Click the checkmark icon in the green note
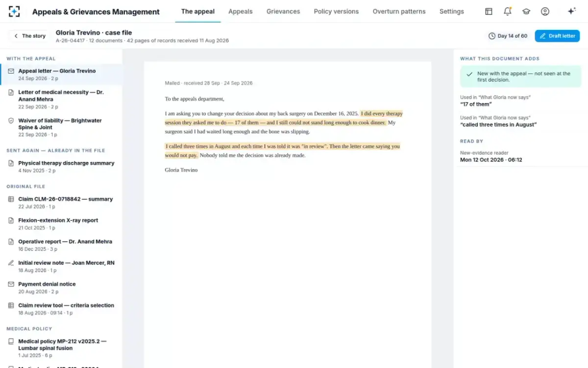The width and height of the screenshot is (588, 368). [470, 74]
